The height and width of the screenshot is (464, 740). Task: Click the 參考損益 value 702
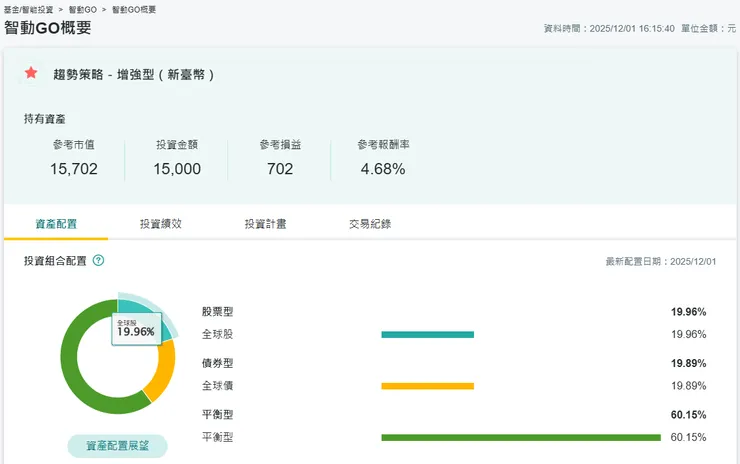(280, 169)
